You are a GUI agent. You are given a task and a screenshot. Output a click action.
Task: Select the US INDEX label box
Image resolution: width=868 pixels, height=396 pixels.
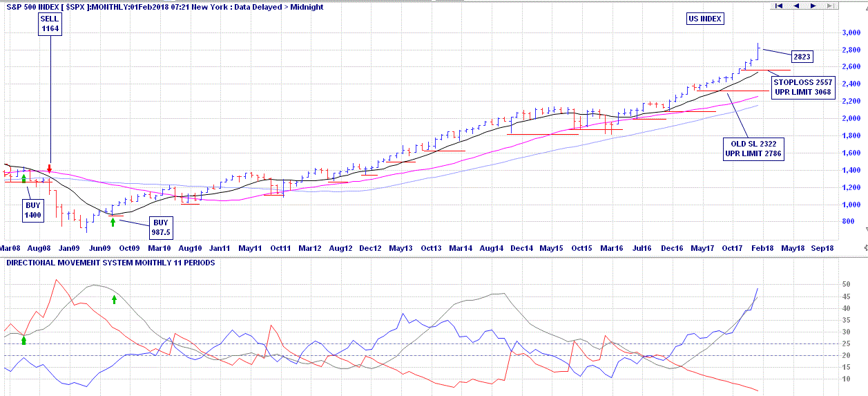(705, 19)
